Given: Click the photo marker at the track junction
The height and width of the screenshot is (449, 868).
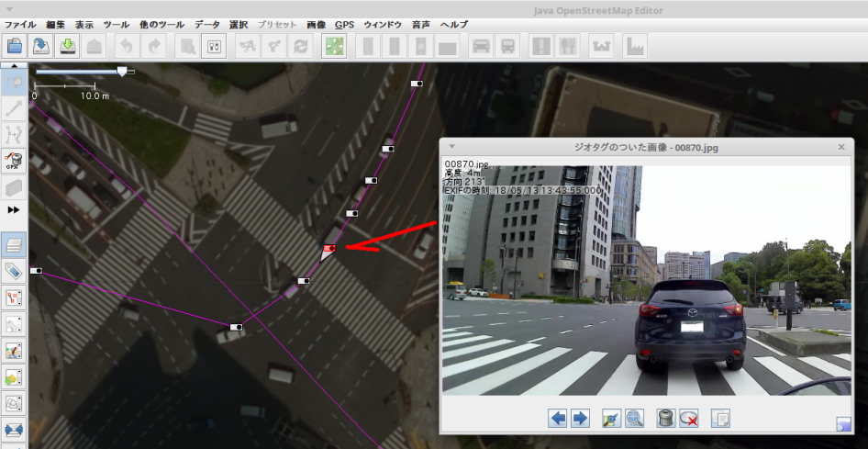Looking at the screenshot, I should 237,327.
